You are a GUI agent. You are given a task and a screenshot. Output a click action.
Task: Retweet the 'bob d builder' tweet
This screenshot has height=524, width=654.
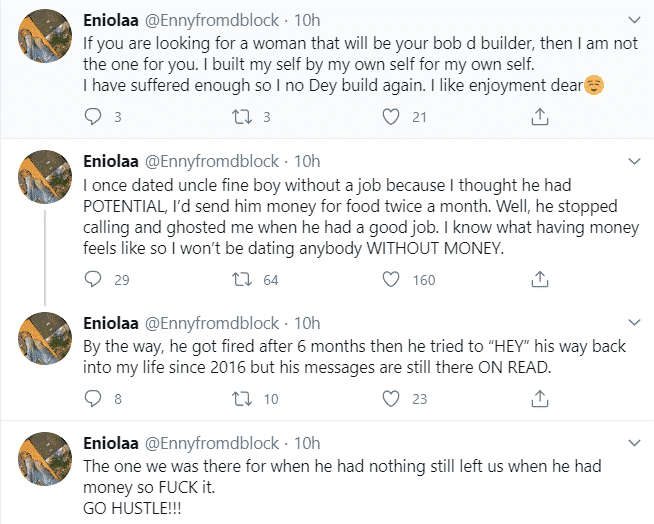pos(242,117)
